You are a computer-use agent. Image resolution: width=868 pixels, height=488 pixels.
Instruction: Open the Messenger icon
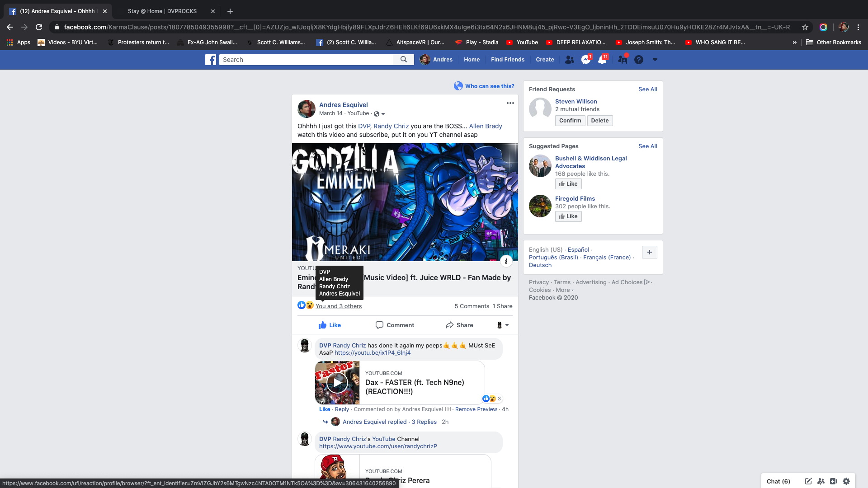tap(586, 60)
